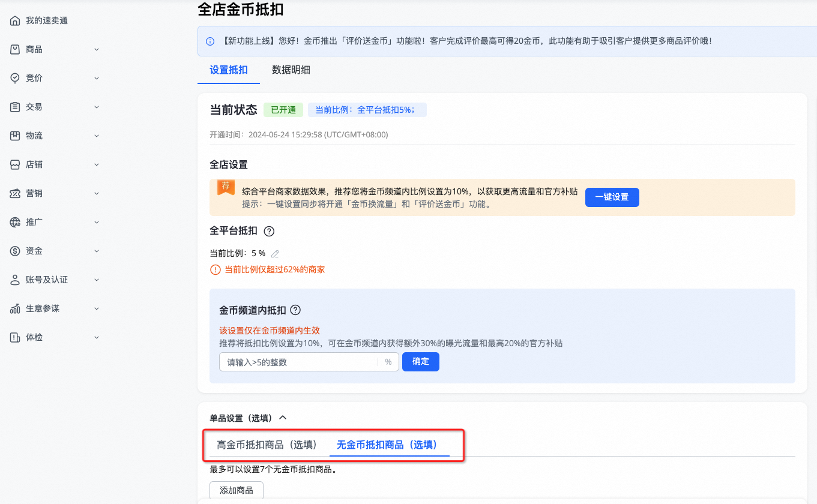The height and width of the screenshot is (504, 817).
Task: Open the 我的速卖通 home icon
Action: [x=14, y=20]
